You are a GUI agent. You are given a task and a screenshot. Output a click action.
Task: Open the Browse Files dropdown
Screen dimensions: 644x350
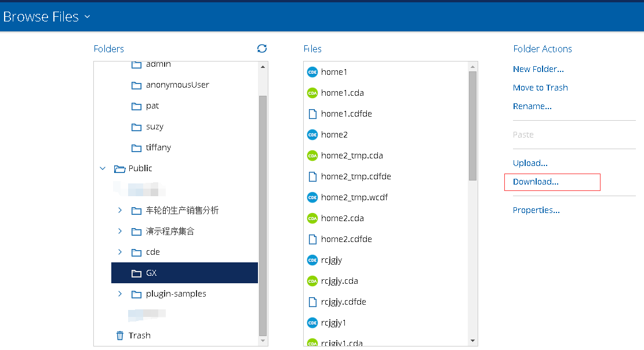point(87,17)
